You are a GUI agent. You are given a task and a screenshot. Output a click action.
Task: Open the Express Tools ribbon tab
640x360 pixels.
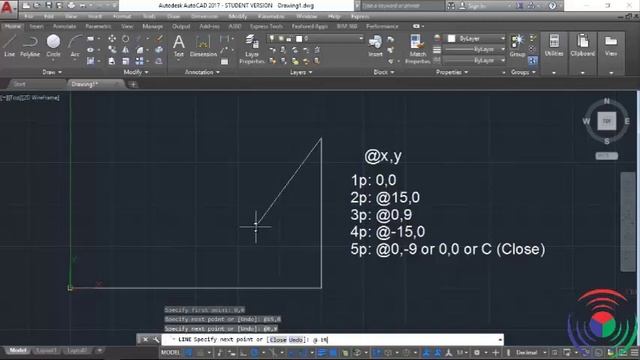(266, 26)
